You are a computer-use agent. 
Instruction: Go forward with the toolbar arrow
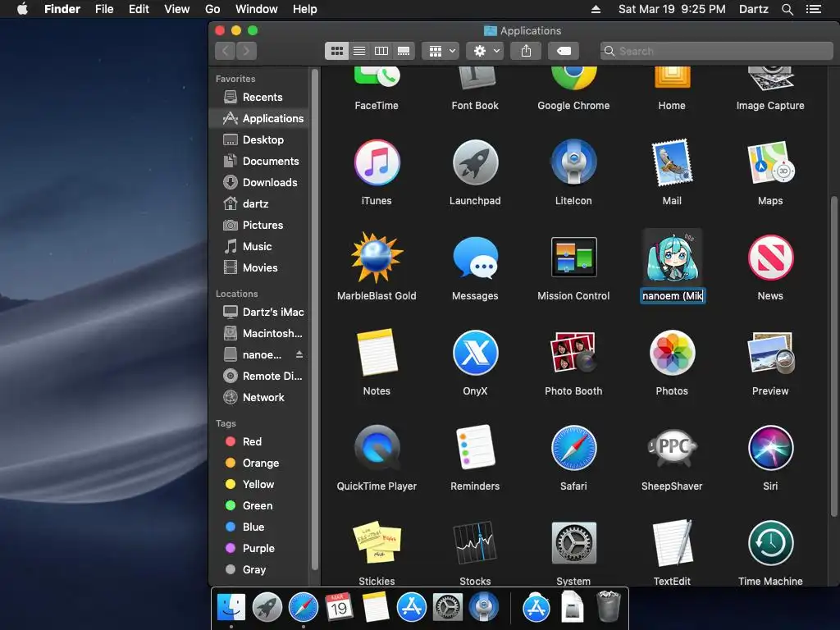point(246,51)
